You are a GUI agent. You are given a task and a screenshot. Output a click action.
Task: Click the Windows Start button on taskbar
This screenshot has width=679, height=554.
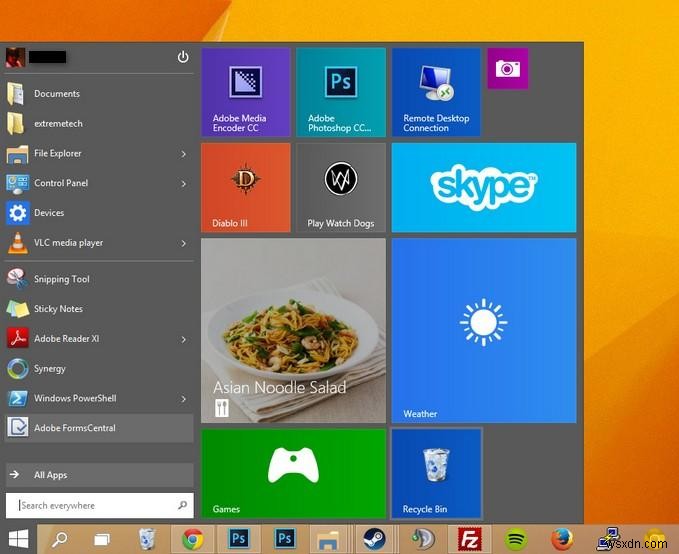coord(18,539)
